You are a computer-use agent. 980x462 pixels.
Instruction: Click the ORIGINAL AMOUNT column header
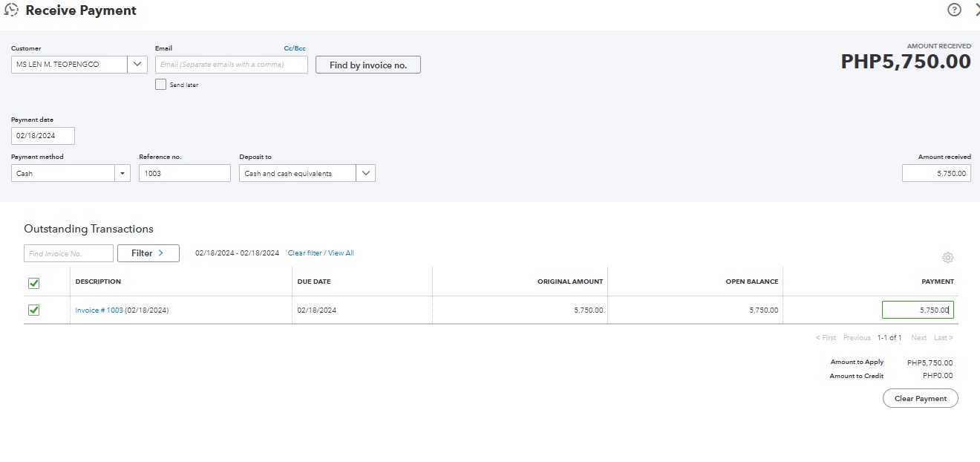570,282
